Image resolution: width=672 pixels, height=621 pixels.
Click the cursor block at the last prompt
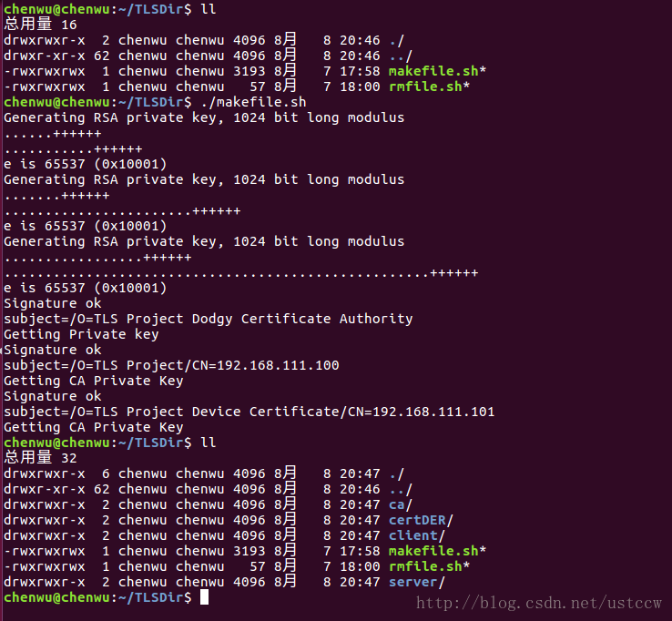click(x=204, y=597)
